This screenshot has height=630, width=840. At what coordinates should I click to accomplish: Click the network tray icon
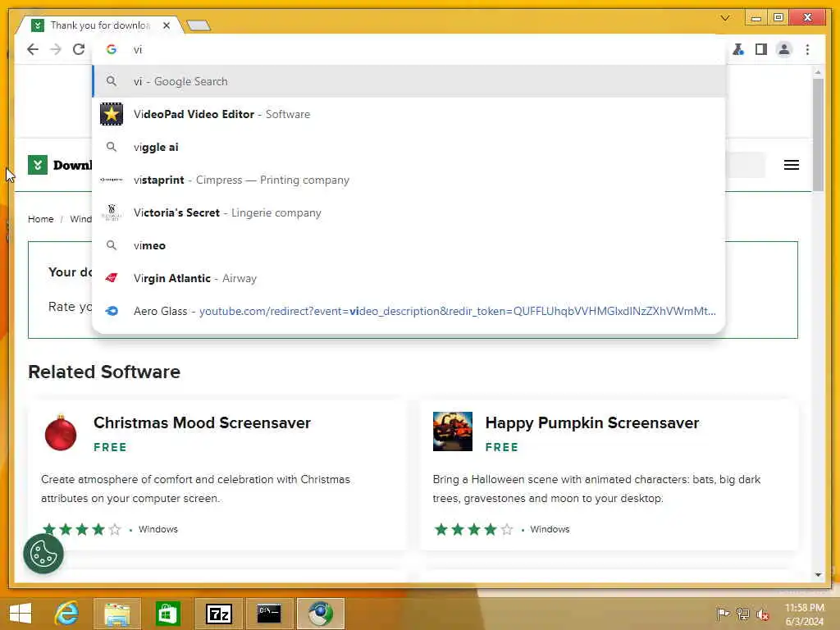(x=742, y=614)
